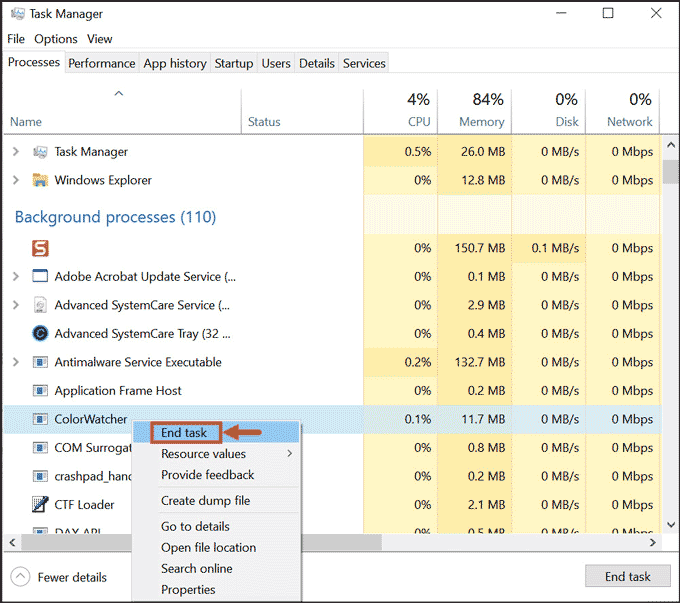This screenshot has width=680, height=603.
Task: Click the 150.7 MB memory cell
Action: click(x=474, y=248)
